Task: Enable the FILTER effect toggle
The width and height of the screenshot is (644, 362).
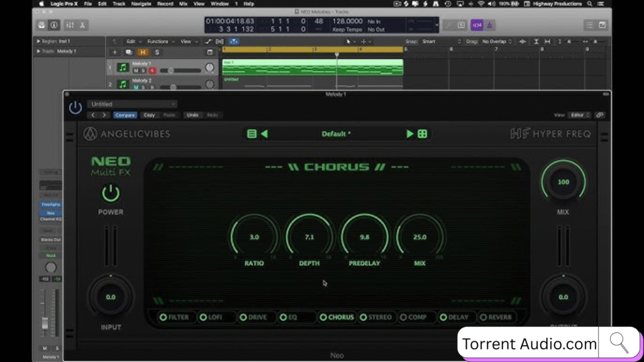Action: [x=164, y=317]
